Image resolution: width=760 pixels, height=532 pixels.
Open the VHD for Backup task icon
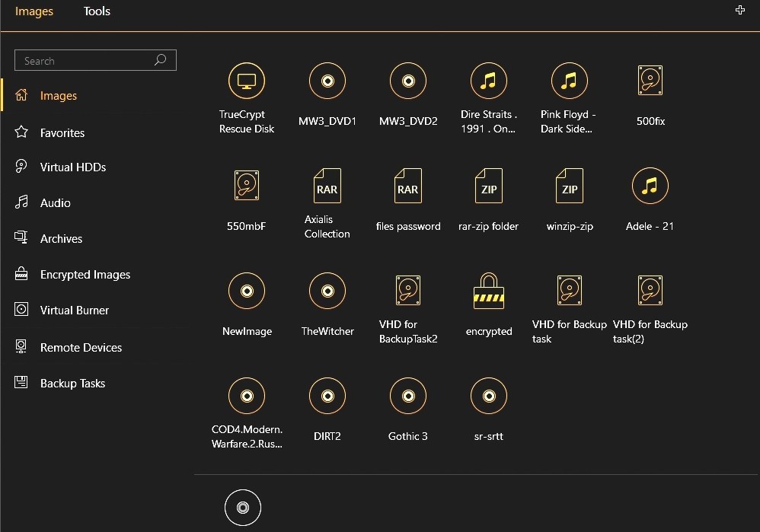coord(570,290)
